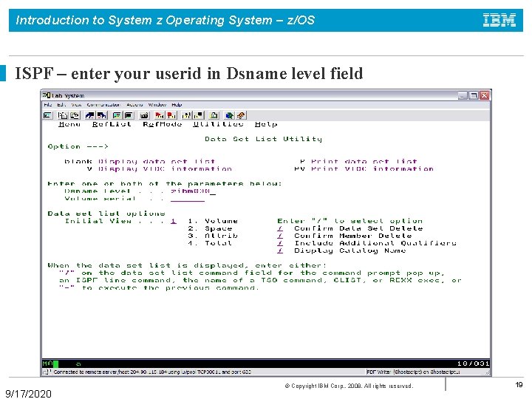Click the 'Print data set list' option text
This screenshot has width=532, height=399.
point(364,162)
